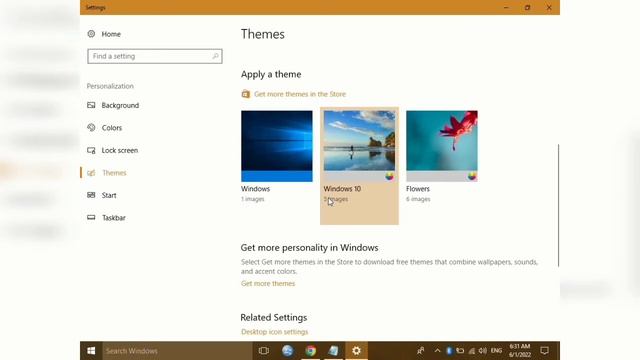Image resolution: width=640 pixels, height=360 pixels.
Task: Open the Action Center notifications icon
Action: [x=544, y=351]
